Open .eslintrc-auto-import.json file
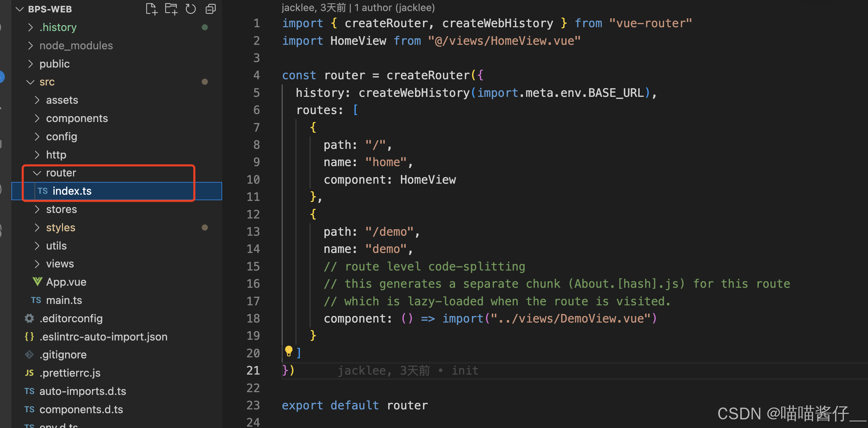 click(x=103, y=337)
